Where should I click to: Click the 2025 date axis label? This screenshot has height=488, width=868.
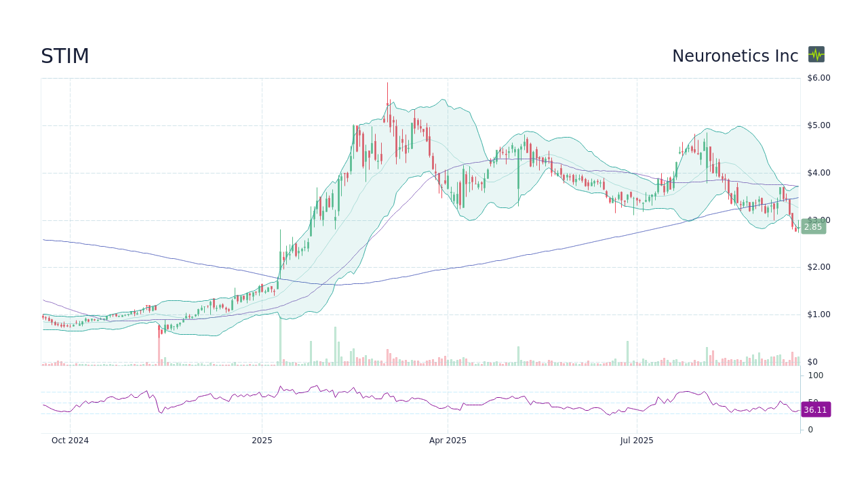262,441
